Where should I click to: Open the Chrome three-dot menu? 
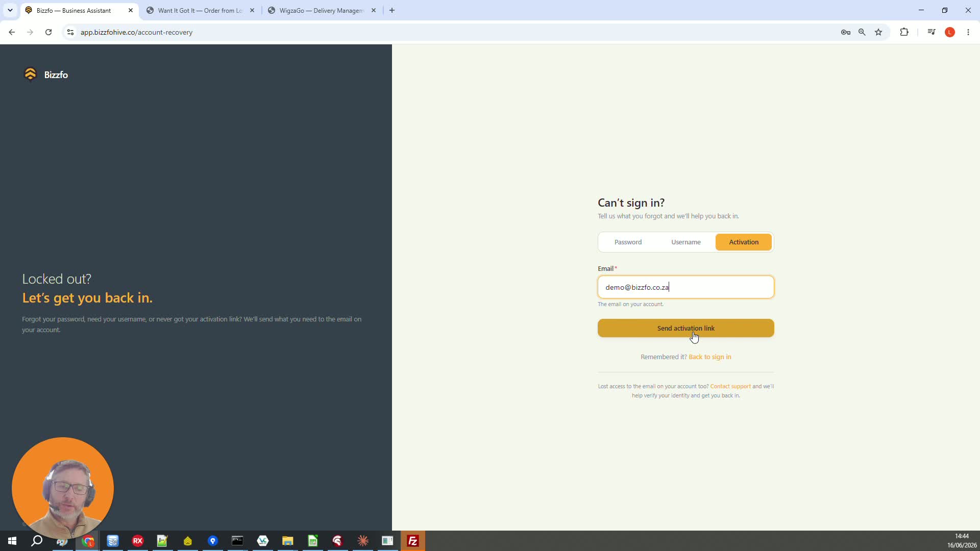(968, 32)
